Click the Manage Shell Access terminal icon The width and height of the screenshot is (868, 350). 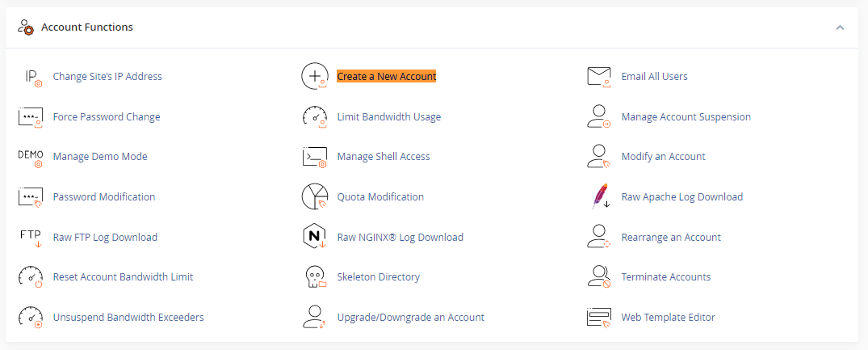[x=314, y=157]
